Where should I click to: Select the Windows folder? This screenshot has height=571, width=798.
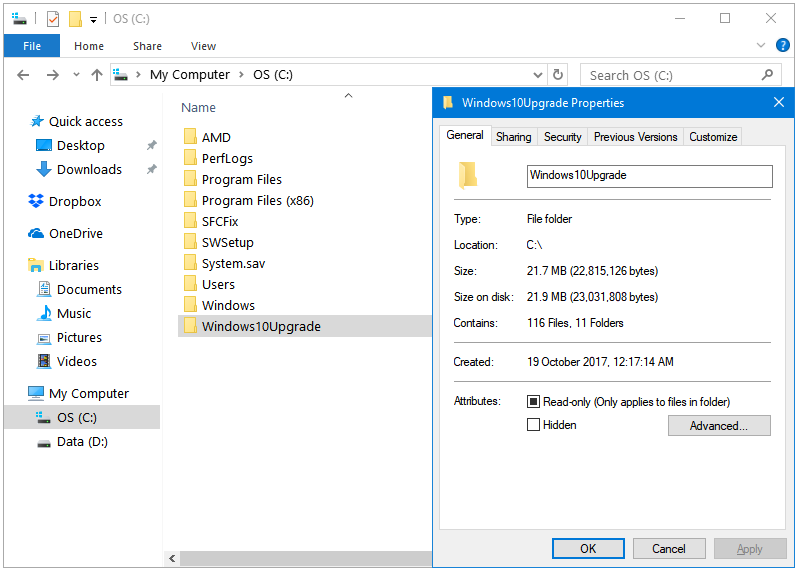point(228,305)
